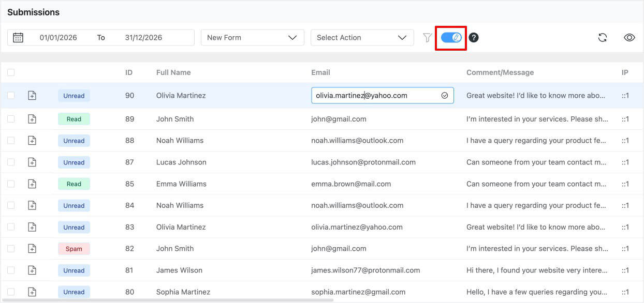Expand details icon for submission 83
This screenshot has width=644, height=303.
[x=32, y=227]
